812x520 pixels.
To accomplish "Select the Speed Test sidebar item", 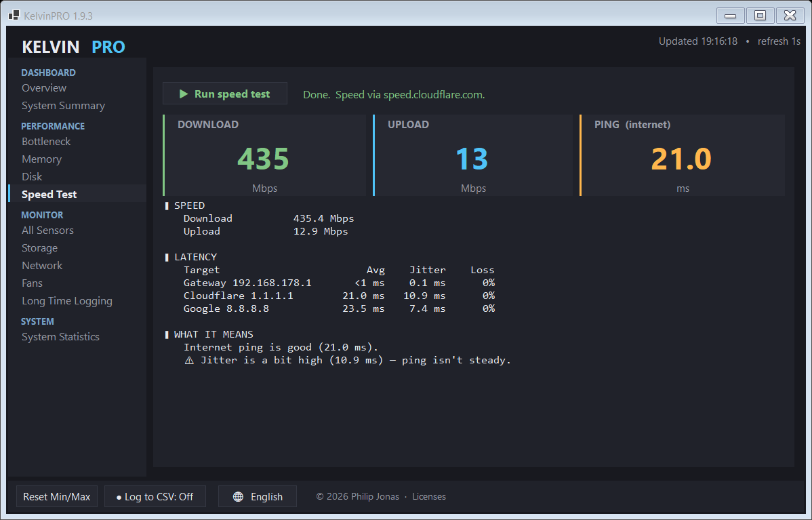I will click(78, 194).
